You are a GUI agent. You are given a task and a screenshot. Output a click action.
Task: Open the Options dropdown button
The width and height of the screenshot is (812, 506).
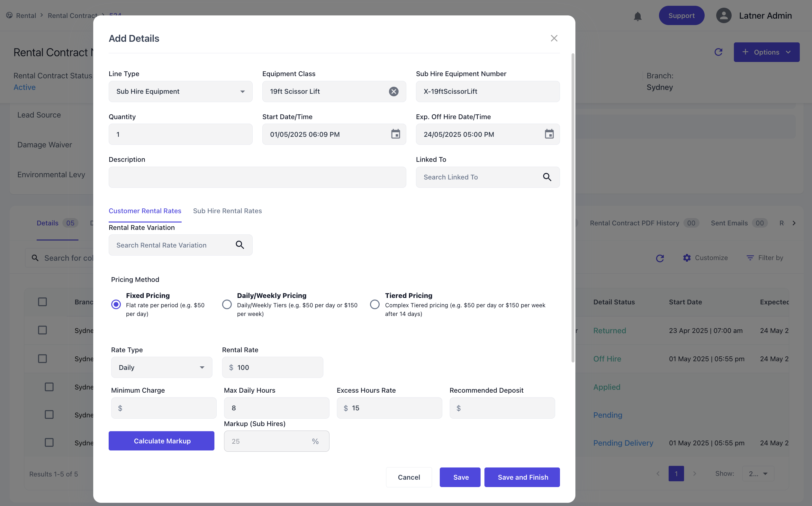click(766, 52)
